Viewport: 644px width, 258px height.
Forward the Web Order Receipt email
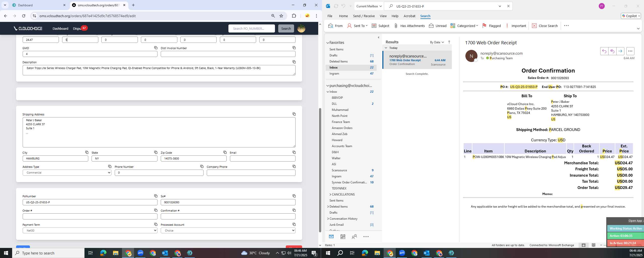pos(620,51)
